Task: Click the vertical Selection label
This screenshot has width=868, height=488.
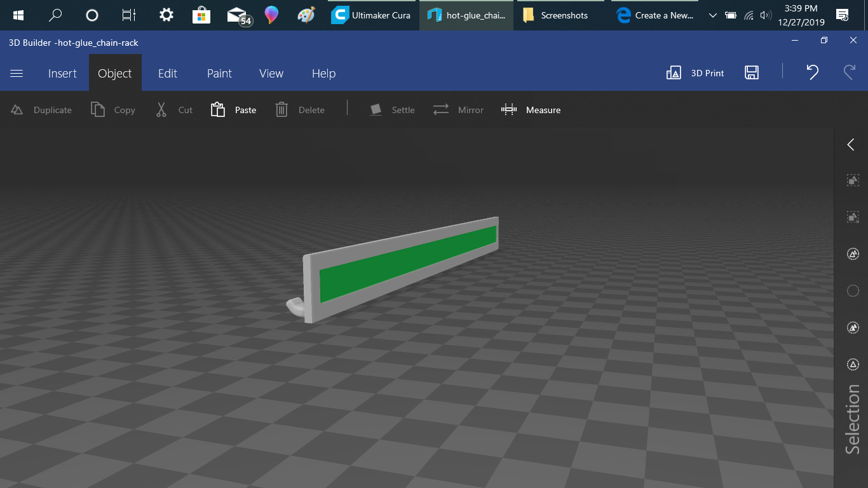Action: click(x=852, y=419)
